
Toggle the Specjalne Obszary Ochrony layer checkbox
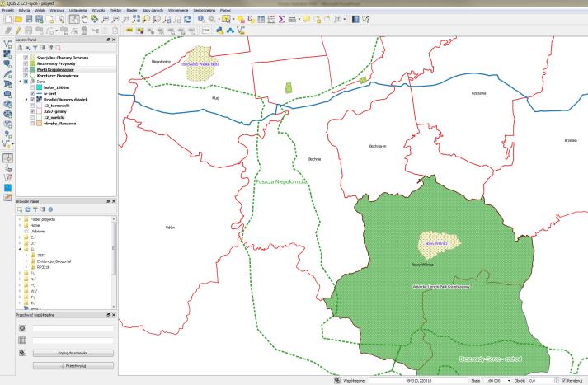click(26, 58)
